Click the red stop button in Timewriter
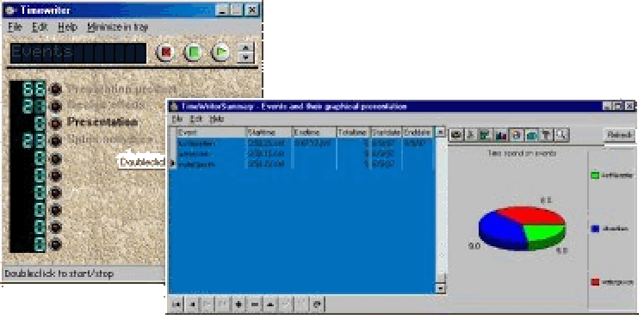The height and width of the screenshot is (320, 644). coord(166,52)
